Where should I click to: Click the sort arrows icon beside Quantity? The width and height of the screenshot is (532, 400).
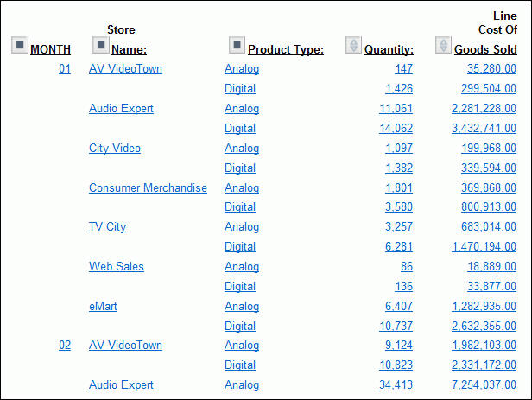pos(353,46)
